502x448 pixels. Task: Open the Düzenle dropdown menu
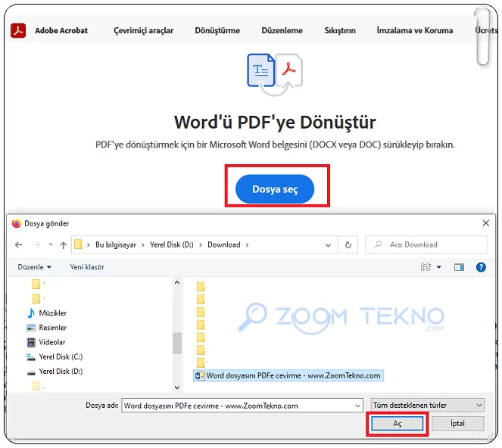34,267
